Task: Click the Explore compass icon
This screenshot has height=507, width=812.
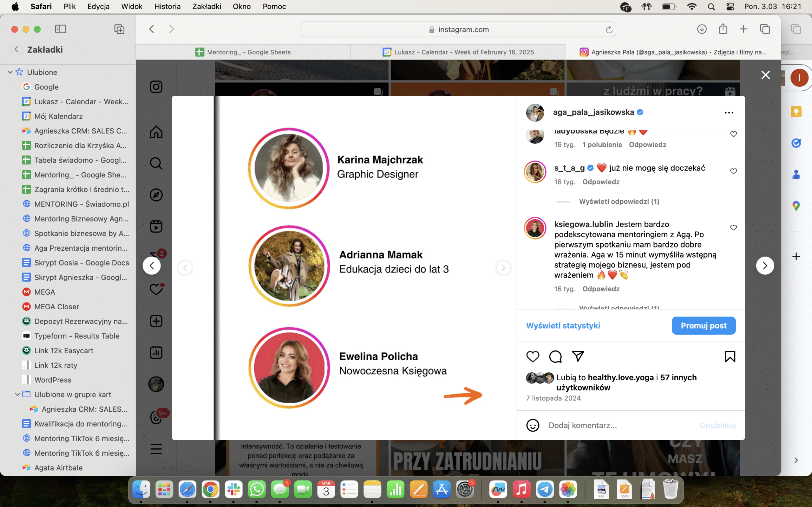Action: coord(156,195)
